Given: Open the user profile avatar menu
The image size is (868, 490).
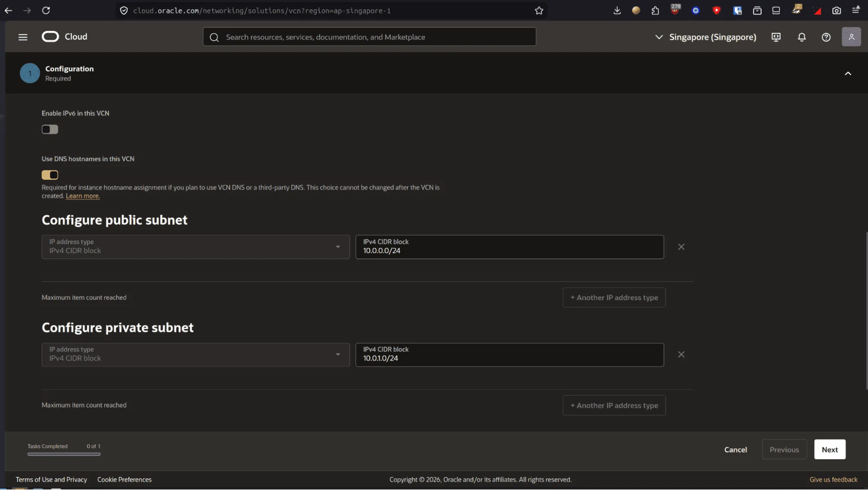Looking at the screenshot, I should tap(851, 37).
